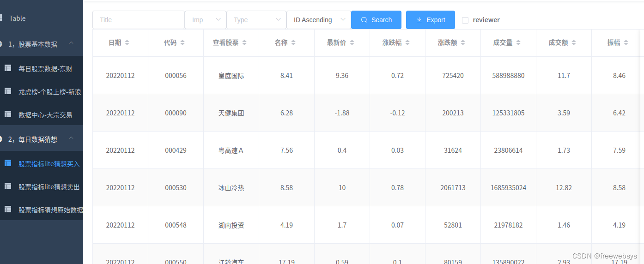Image resolution: width=644 pixels, height=264 pixels.
Task: Click table icon next to 股票指标猜想原始数据
Action: point(8,209)
